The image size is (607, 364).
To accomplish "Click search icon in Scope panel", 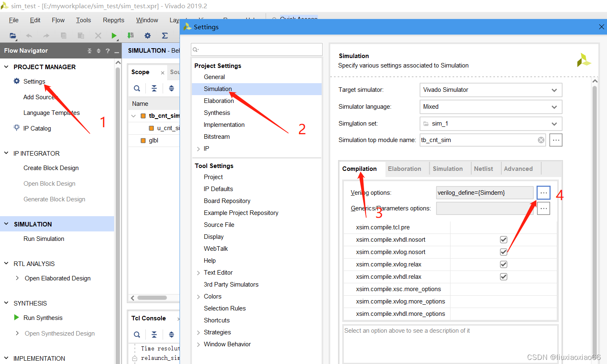I will click(137, 88).
